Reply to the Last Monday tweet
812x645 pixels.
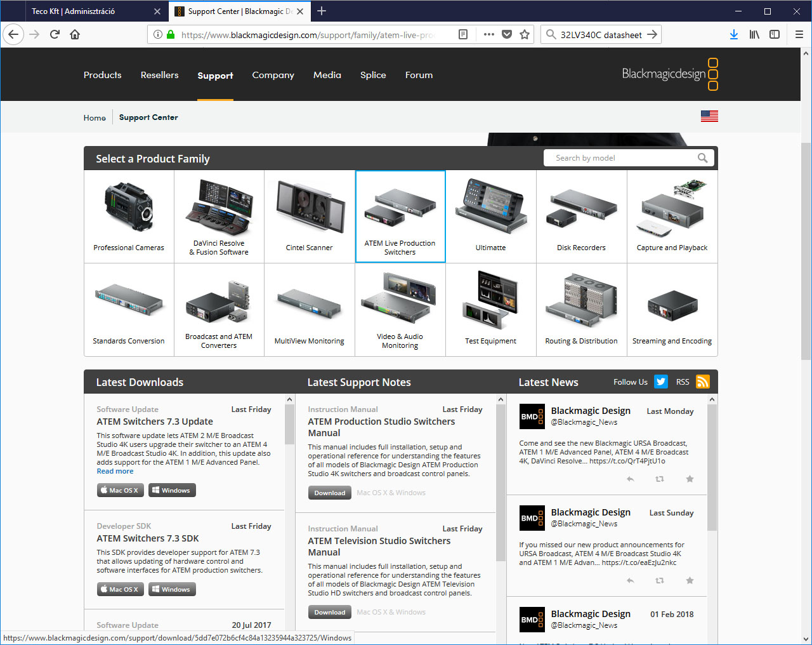630,479
